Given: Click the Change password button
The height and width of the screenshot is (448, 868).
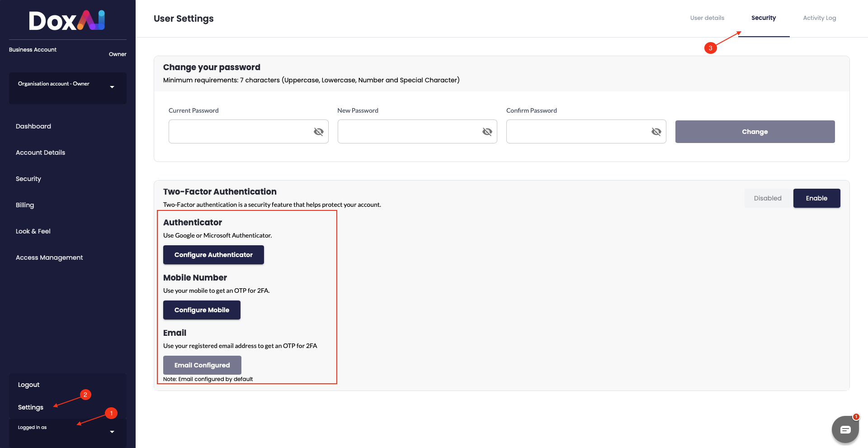Looking at the screenshot, I should pyautogui.click(x=755, y=132).
